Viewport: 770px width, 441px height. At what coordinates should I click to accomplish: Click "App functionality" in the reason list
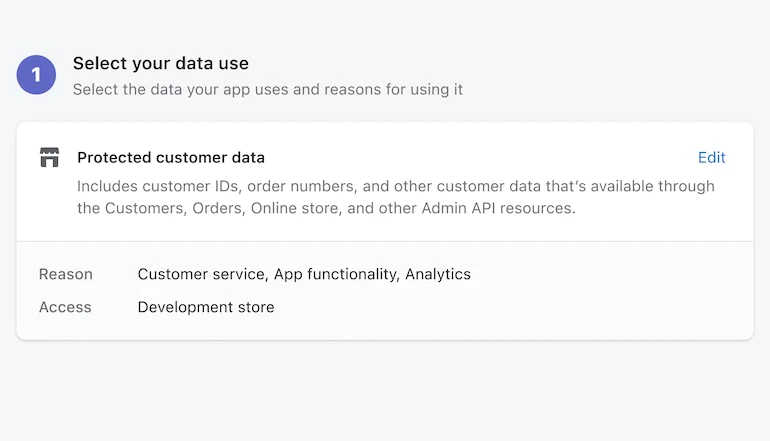(x=336, y=274)
